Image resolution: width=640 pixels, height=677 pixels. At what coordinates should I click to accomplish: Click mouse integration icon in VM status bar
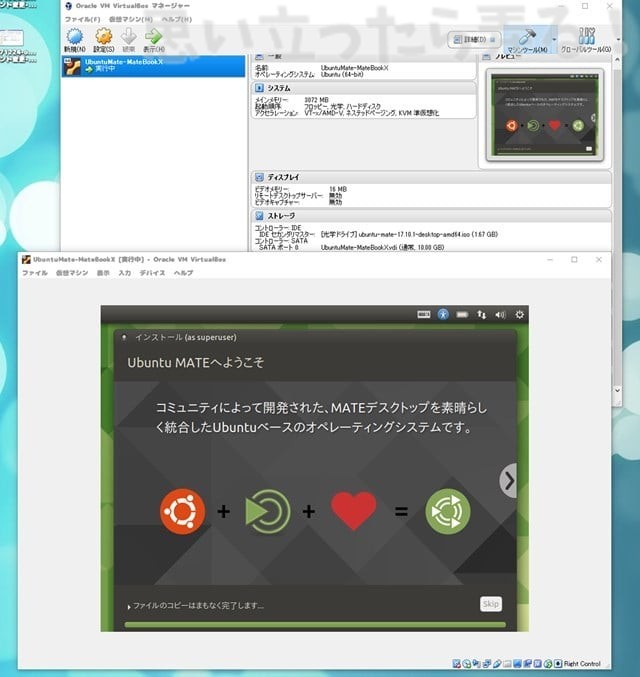point(548,664)
